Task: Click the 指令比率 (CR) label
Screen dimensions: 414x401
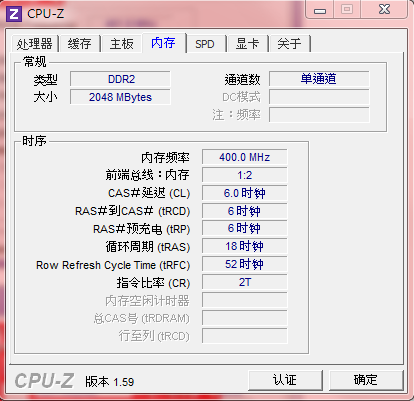Action: [153, 283]
